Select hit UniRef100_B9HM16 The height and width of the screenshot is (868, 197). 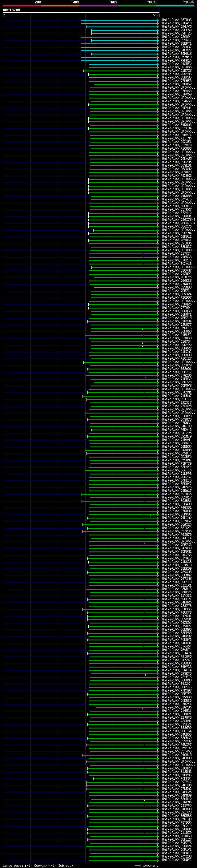click(x=177, y=54)
